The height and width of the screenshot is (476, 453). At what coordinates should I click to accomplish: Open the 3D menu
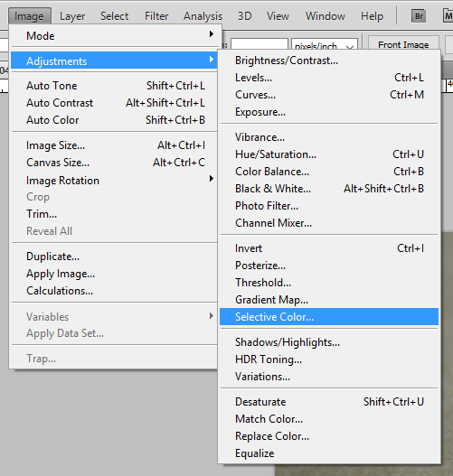(x=244, y=15)
